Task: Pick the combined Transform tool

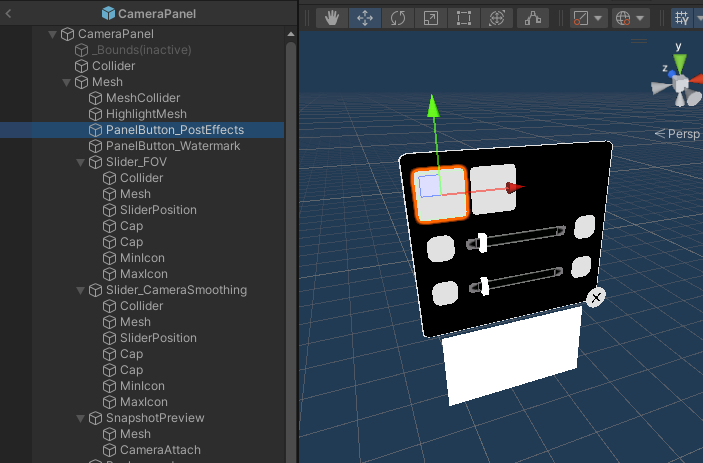Action: 496,18
